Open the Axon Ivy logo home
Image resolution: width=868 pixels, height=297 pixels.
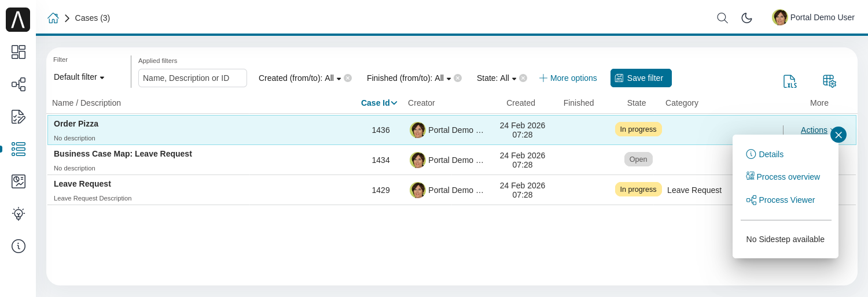point(18,20)
